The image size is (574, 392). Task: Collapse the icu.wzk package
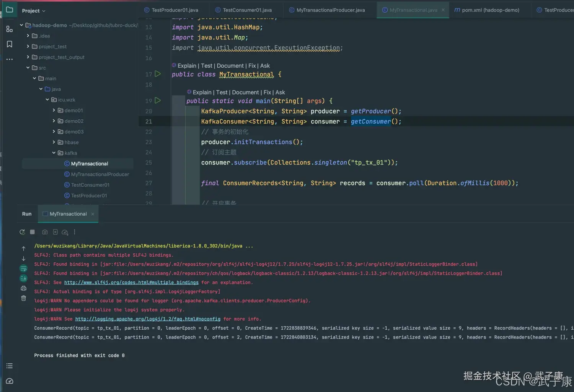47,99
